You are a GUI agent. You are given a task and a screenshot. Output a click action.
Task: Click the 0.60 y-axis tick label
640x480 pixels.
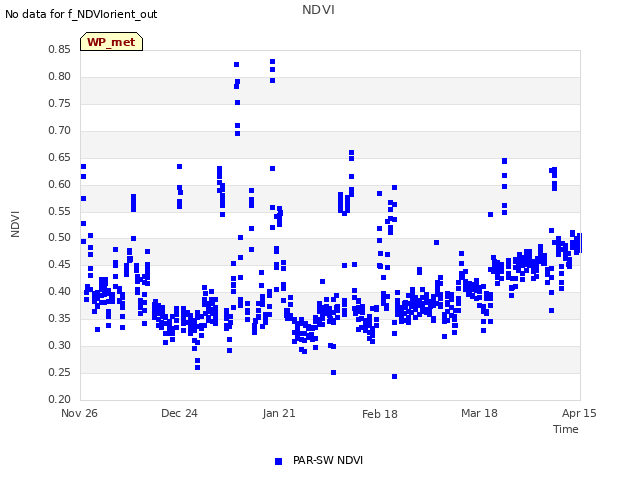click(x=59, y=184)
